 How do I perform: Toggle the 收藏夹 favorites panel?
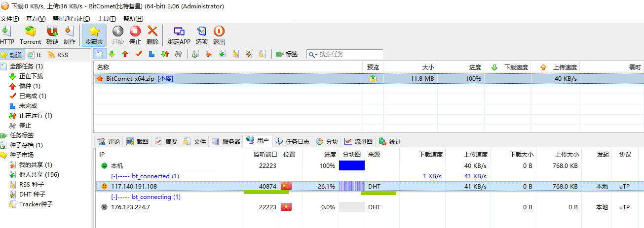pos(94,35)
